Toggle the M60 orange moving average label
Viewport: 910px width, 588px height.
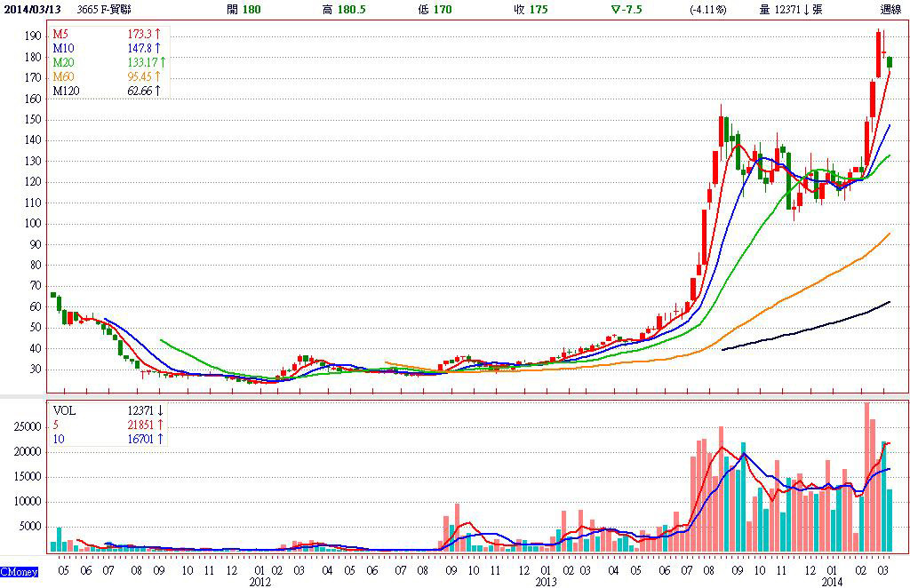tap(62, 76)
